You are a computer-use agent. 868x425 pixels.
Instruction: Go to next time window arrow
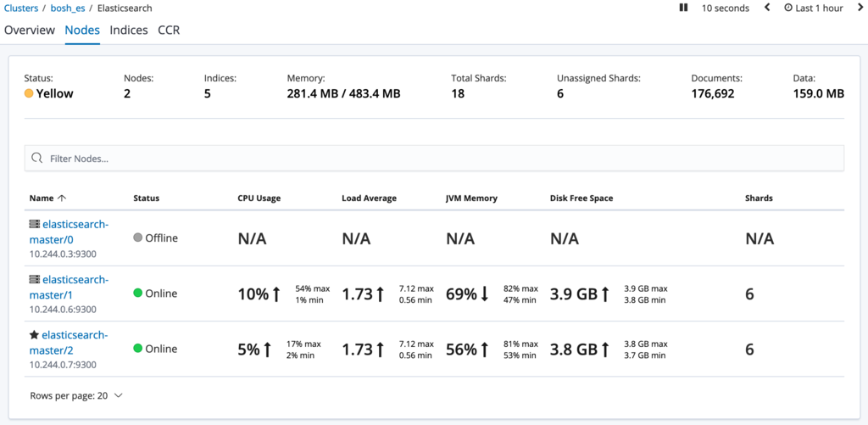(860, 8)
